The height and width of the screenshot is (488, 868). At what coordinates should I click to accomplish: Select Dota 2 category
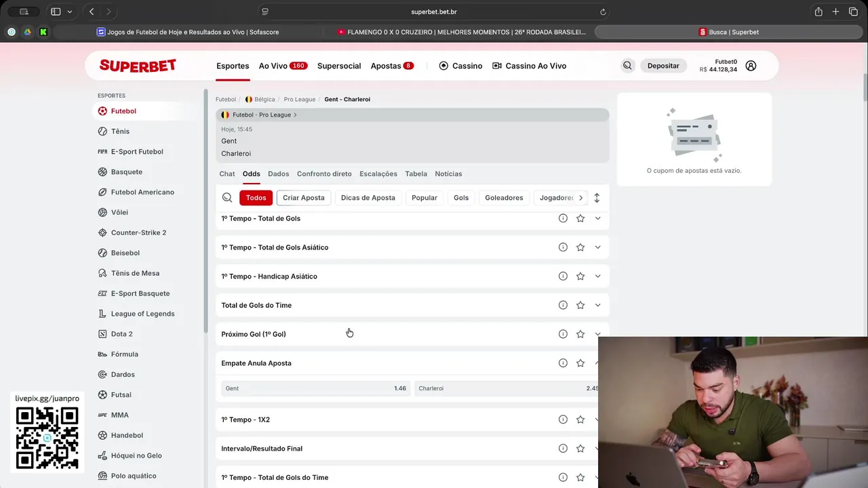115,334
